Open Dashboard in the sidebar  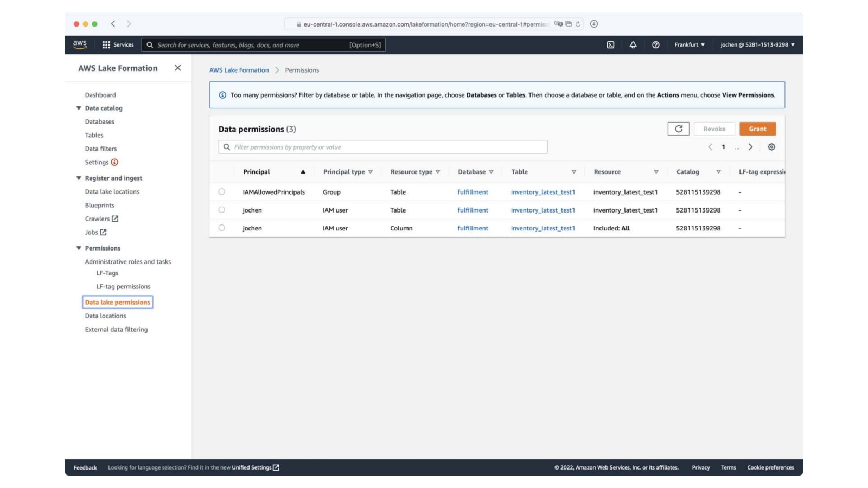click(x=100, y=95)
